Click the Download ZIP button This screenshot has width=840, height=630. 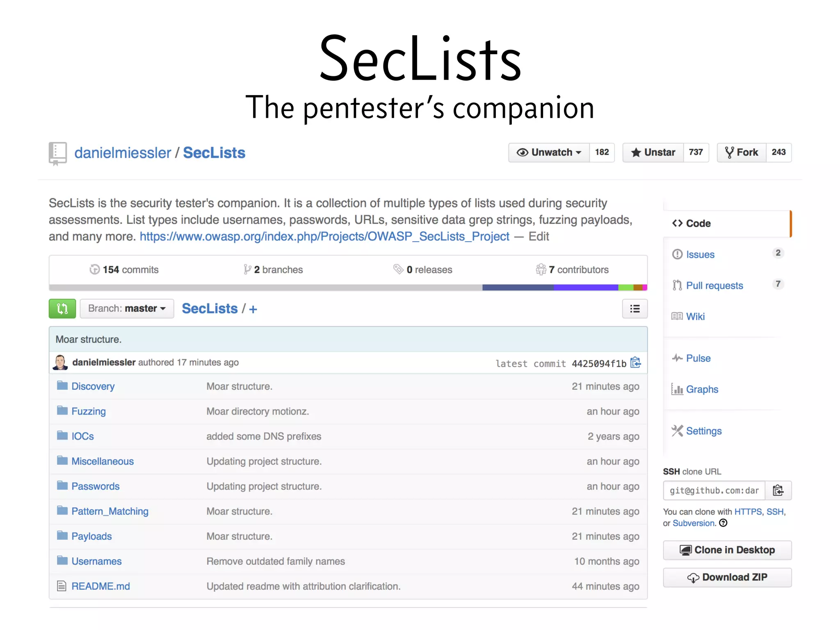727,577
